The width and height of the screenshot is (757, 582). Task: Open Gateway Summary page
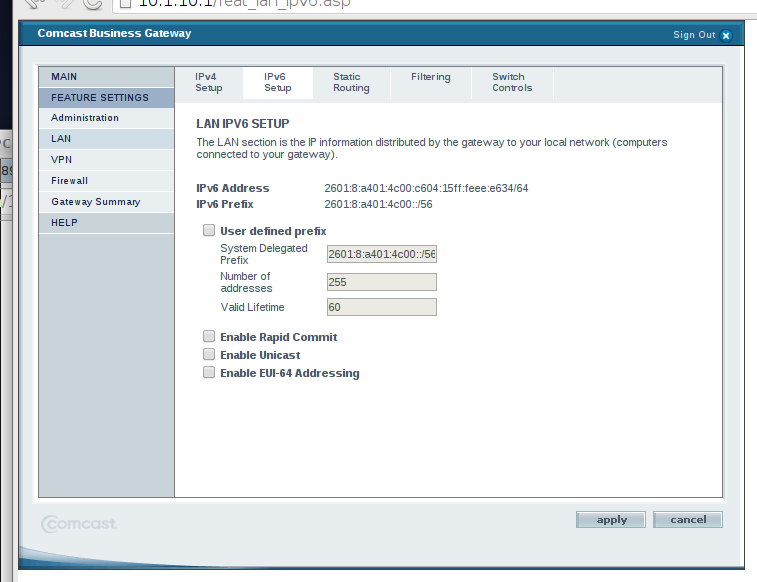(x=106, y=202)
